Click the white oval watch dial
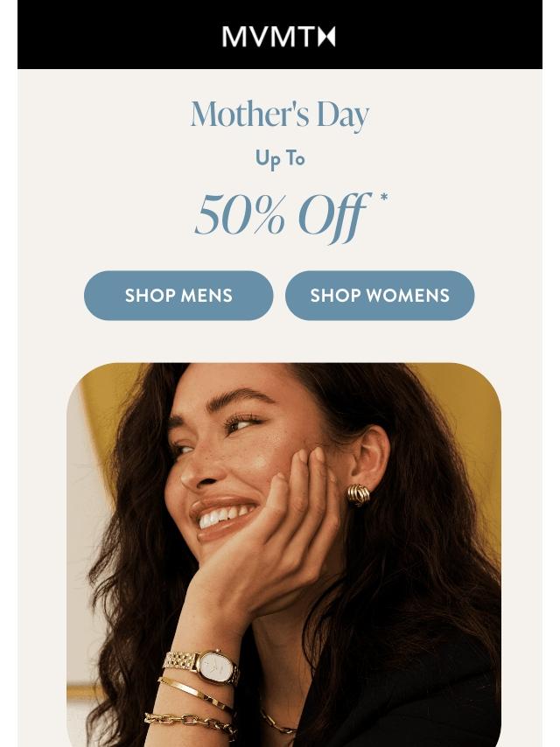The height and width of the screenshot is (747, 560). [218, 668]
